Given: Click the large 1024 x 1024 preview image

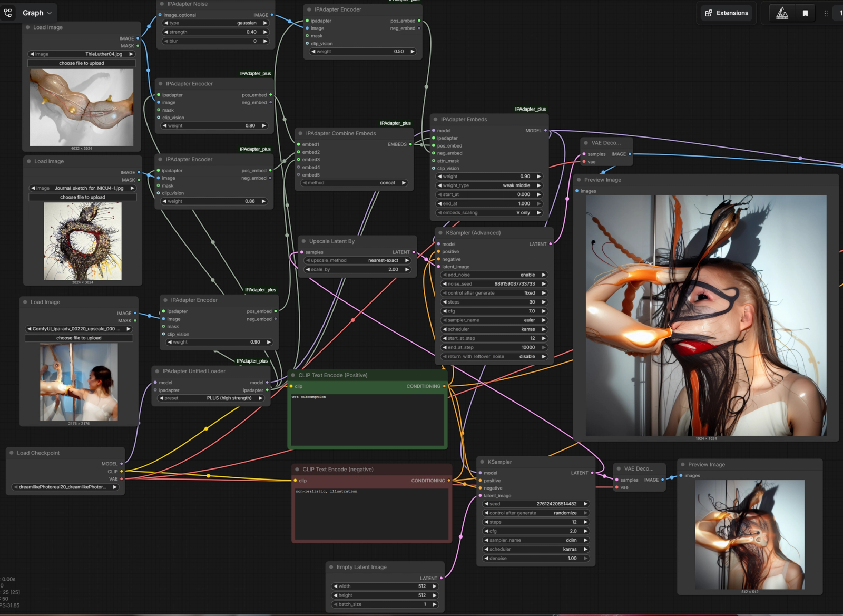Looking at the screenshot, I should click(x=706, y=316).
